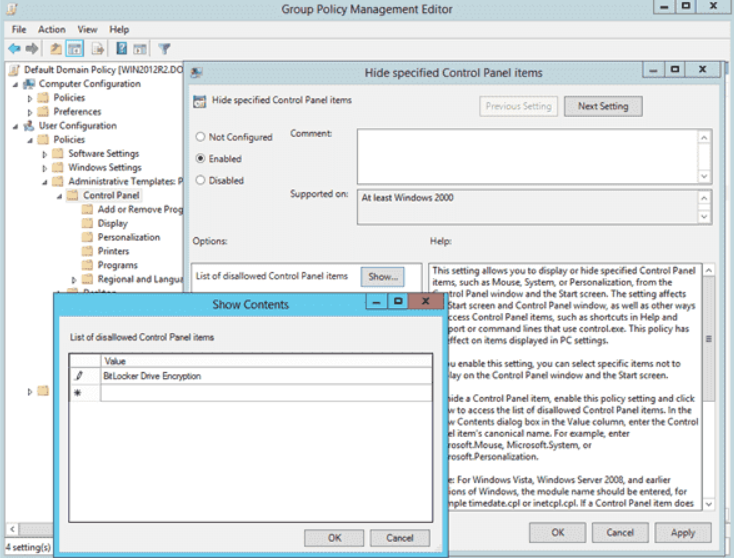Click the Next Setting button
The height and width of the screenshot is (558, 734).
pos(603,106)
